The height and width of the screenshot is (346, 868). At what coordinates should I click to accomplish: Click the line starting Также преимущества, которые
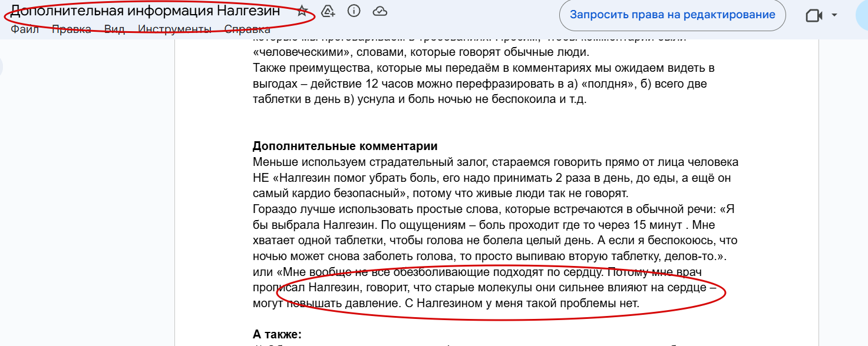(484, 68)
